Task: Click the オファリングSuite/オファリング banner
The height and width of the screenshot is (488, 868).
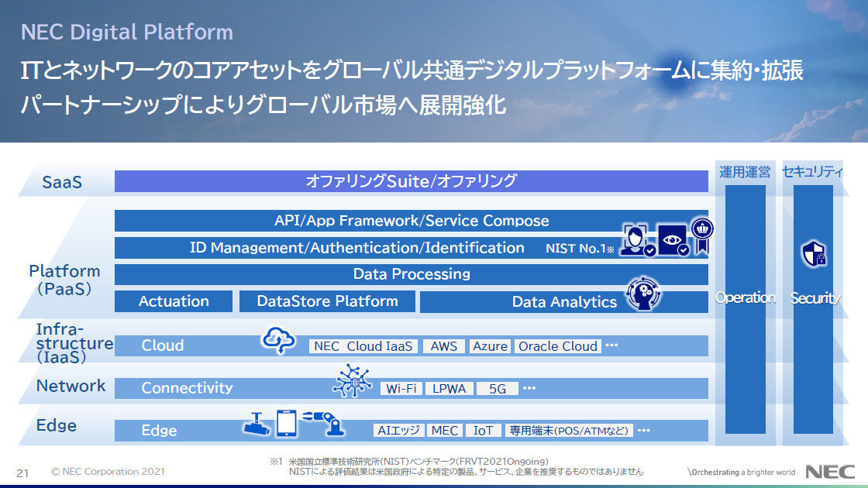Action: (x=411, y=180)
